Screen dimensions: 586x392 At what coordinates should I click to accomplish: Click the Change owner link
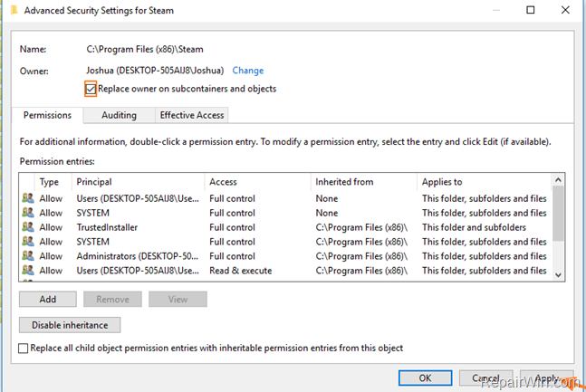(x=248, y=71)
